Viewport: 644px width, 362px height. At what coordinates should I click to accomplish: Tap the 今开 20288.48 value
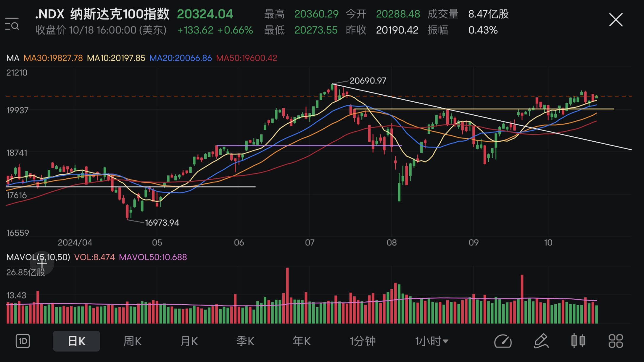click(x=398, y=14)
